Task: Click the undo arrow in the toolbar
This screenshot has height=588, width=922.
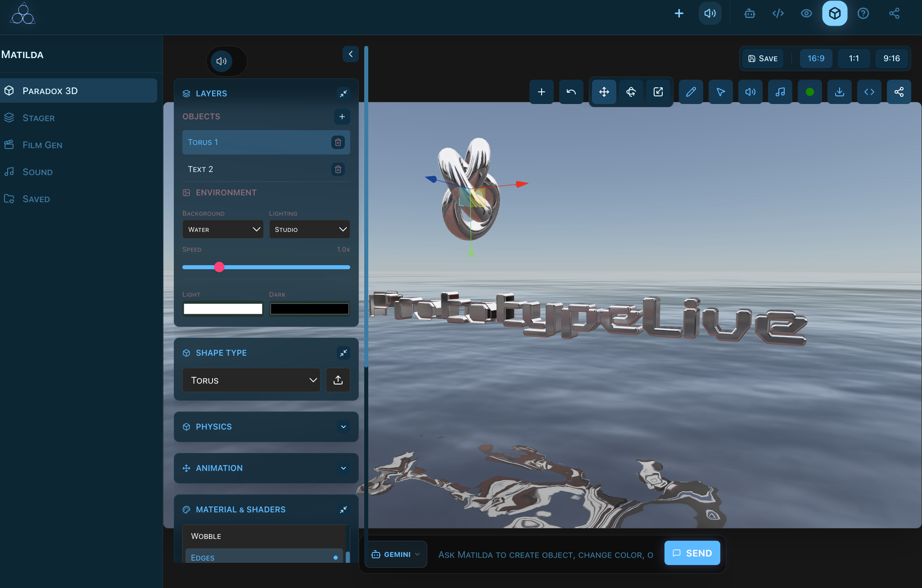Action: coord(571,92)
